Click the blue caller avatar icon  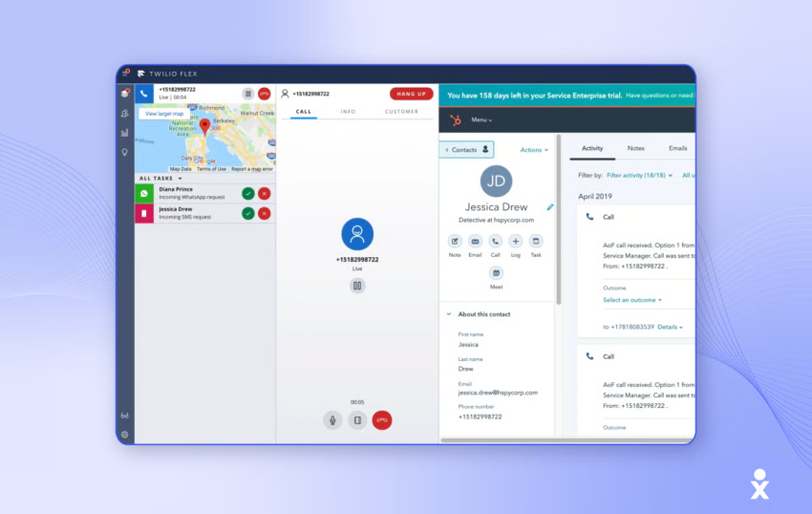pyautogui.click(x=357, y=234)
